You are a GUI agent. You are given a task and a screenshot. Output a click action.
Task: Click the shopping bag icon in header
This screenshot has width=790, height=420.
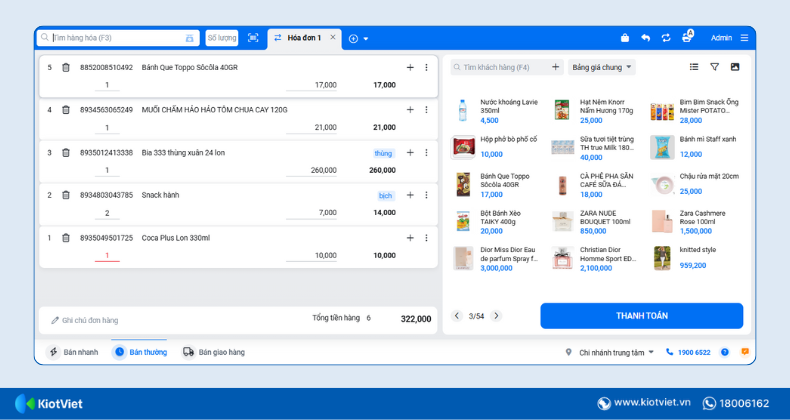625,38
